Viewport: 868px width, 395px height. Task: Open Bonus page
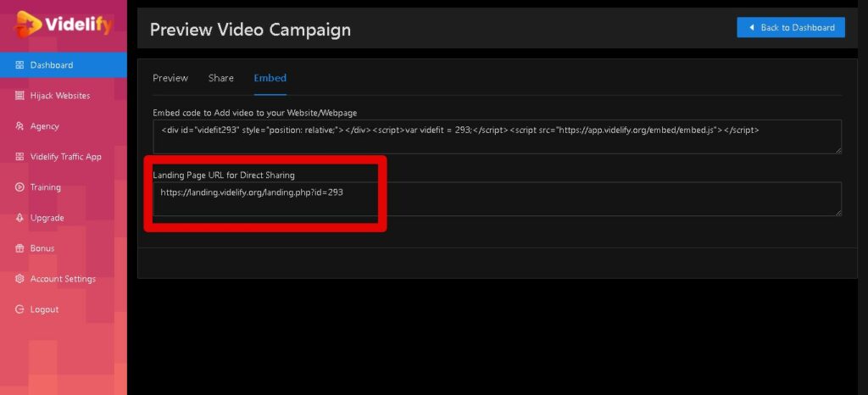(x=63, y=248)
